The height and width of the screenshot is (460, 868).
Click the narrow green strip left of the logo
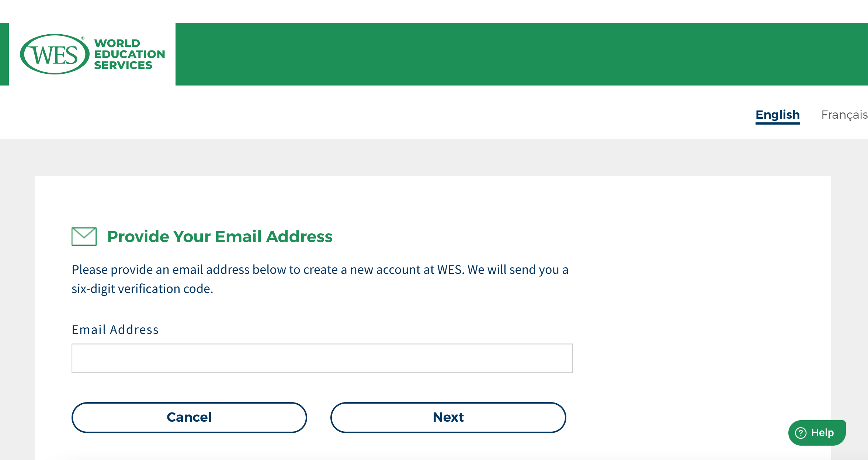(4, 54)
